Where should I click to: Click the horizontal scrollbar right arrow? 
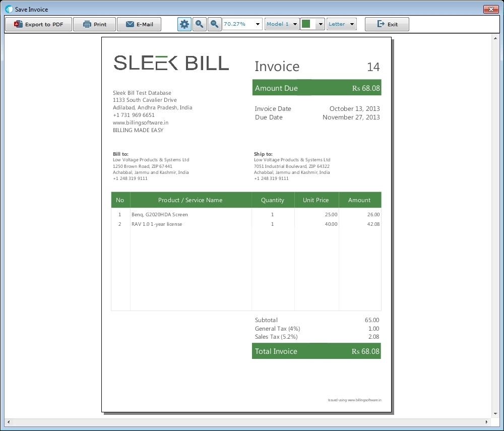(487, 422)
